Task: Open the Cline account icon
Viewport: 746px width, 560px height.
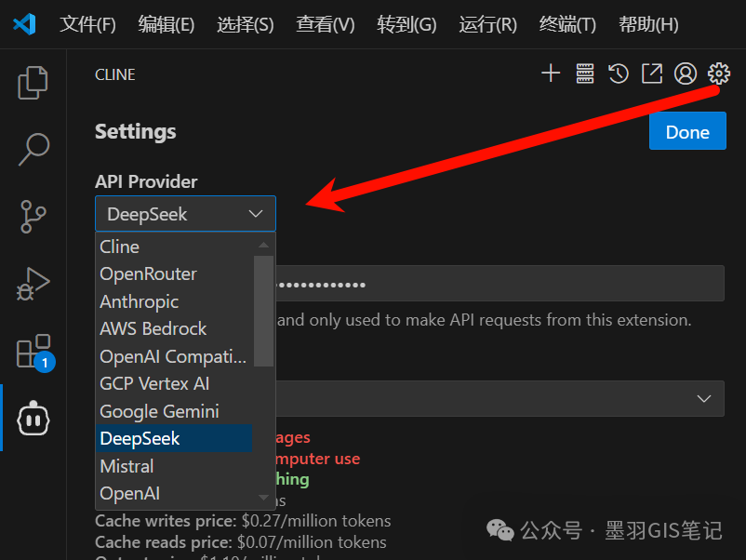Action: coord(686,73)
